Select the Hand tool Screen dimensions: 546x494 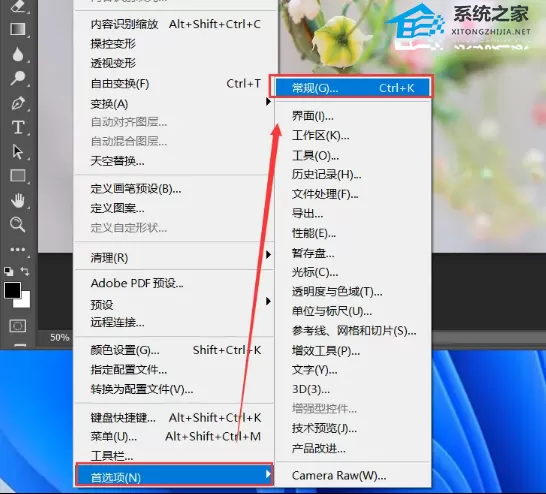[18, 201]
